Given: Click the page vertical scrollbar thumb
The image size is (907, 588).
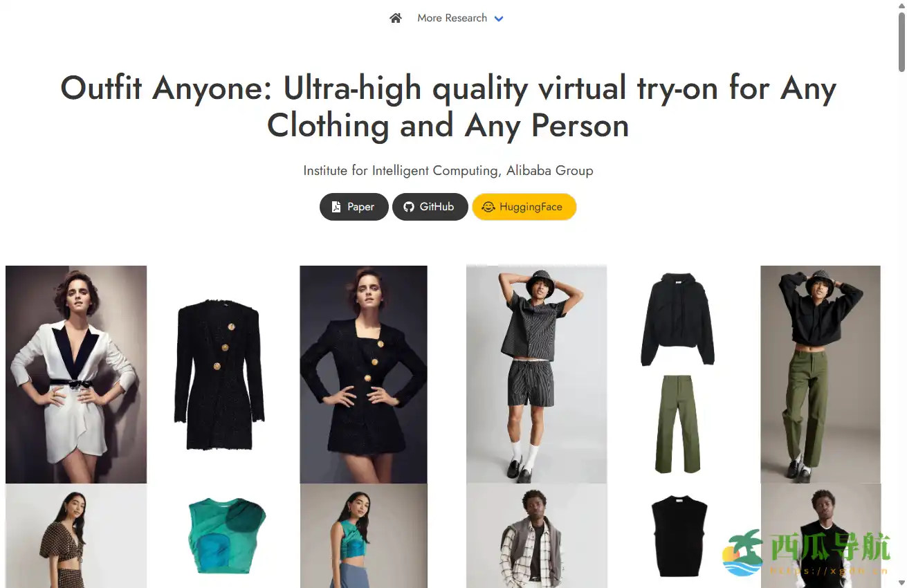Looking at the screenshot, I should click(901, 42).
